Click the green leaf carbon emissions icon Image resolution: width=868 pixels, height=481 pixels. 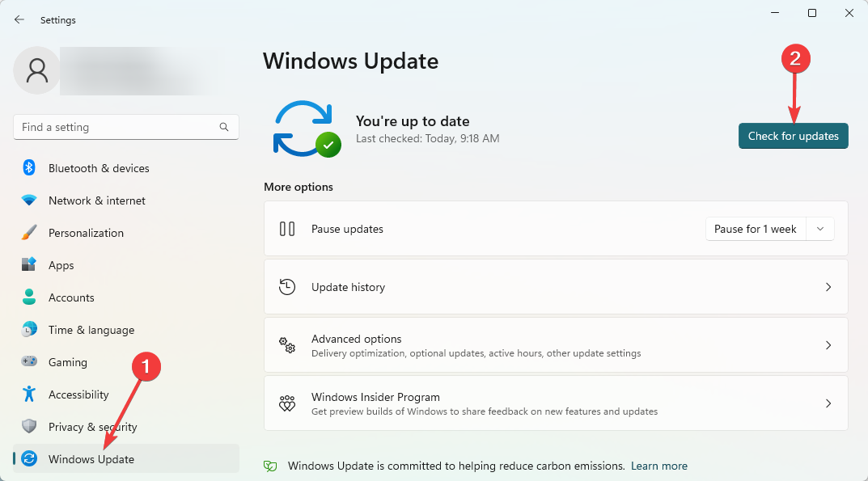[x=270, y=466]
